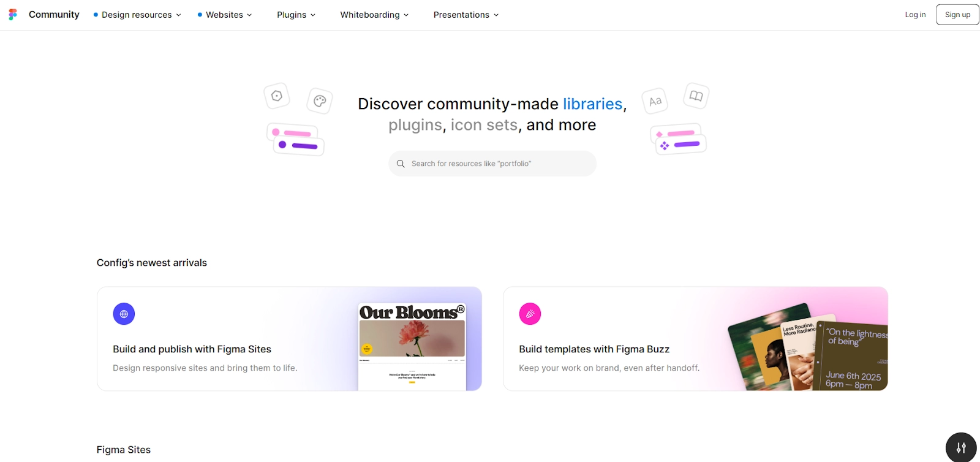Click the Config's newest arrivals heading

152,263
